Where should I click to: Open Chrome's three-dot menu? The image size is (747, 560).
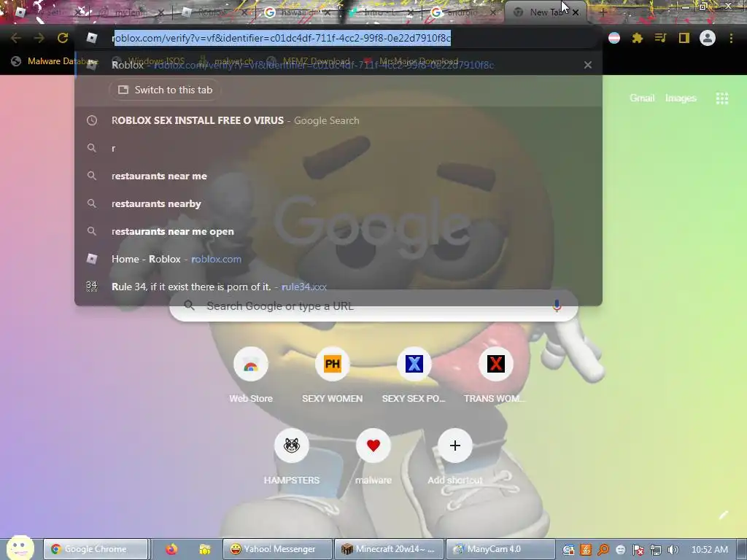click(x=731, y=38)
